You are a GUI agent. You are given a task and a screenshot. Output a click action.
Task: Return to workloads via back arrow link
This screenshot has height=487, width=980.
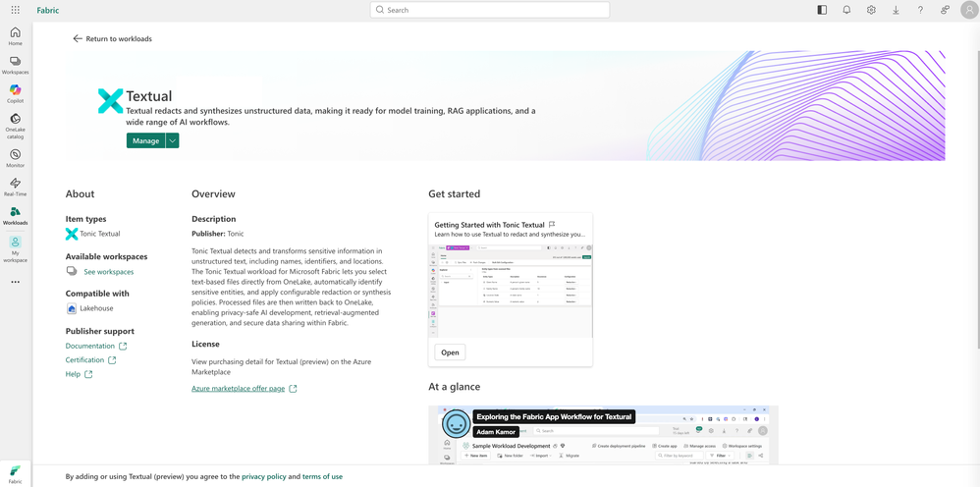[113, 38]
